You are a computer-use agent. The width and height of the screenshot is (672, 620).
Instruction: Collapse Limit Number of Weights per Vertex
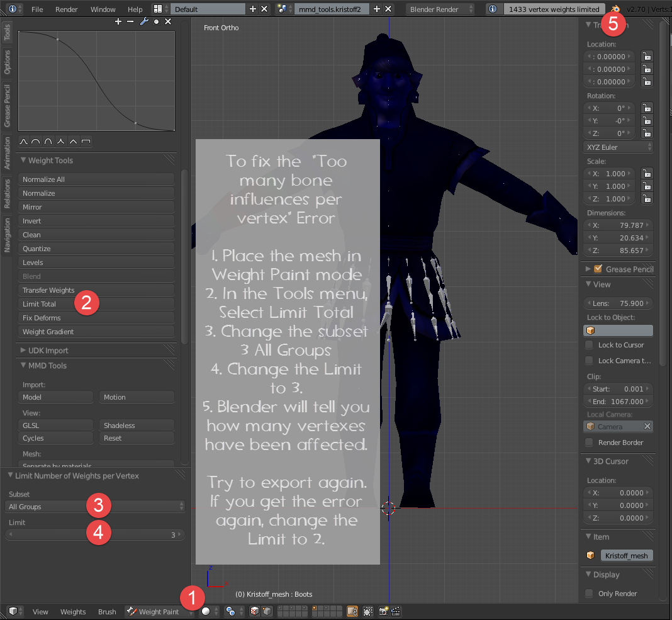click(x=10, y=475)
